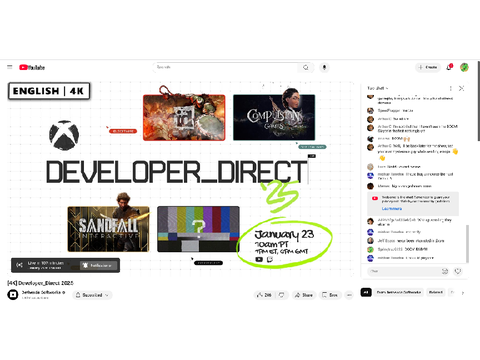The image size is (480, 360).
Task: Send a heart reaction in chat
Action: point(458,271)
